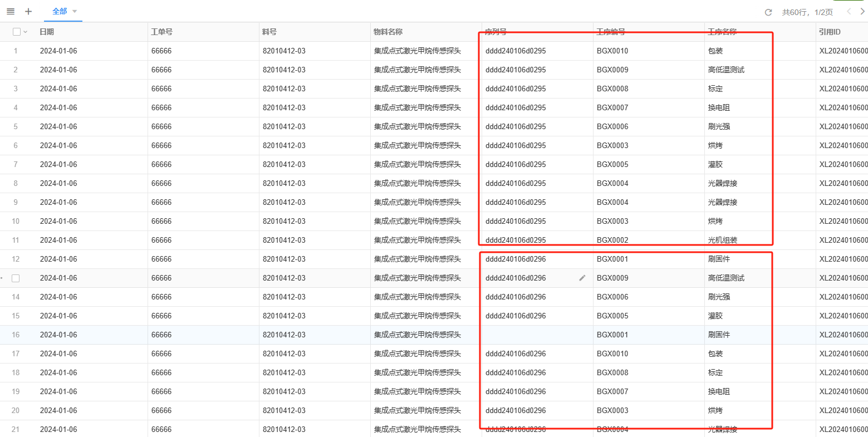Select the 标定 cell in row 3
The width and height of the screenshot is (868, 437).
tap(715, 89)
